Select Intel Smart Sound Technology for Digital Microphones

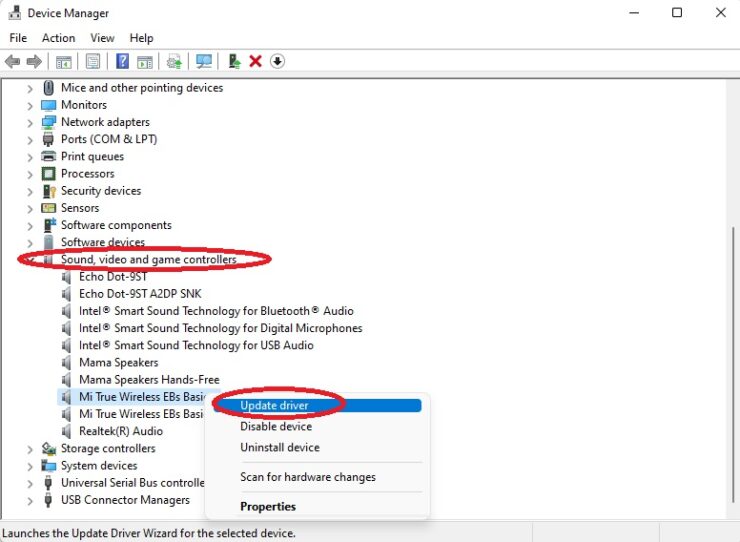[x=220, y=328]
